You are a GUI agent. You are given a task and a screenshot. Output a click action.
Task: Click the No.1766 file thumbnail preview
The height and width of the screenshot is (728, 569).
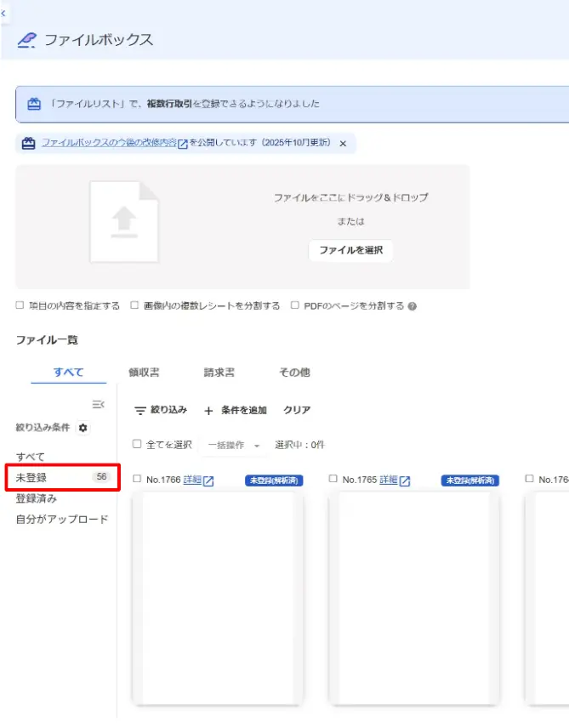[x=218, y=599]
